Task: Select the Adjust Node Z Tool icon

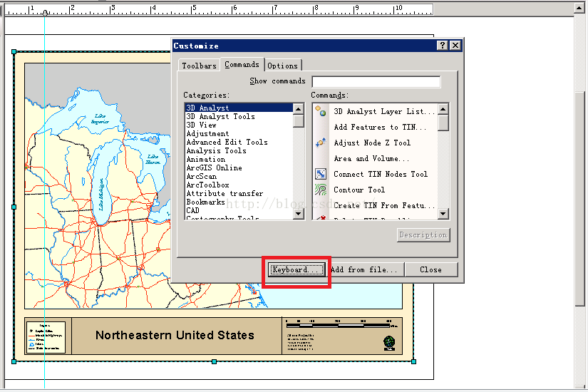Action: pos(321,143)
